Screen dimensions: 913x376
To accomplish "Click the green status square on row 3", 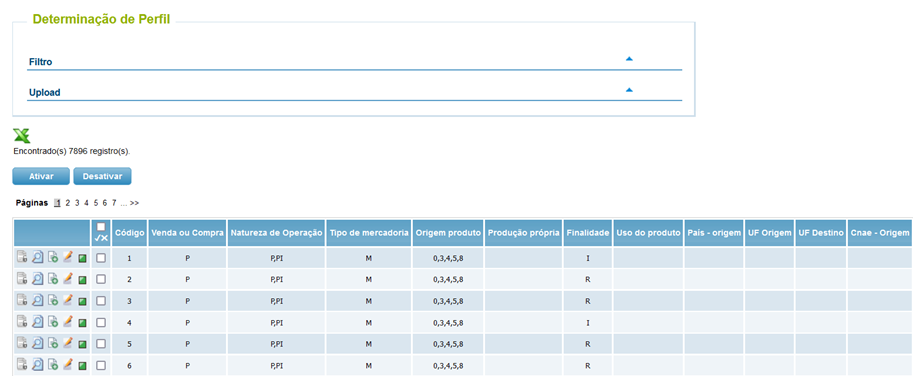I will pyautogui.click(x=82, y=301).
